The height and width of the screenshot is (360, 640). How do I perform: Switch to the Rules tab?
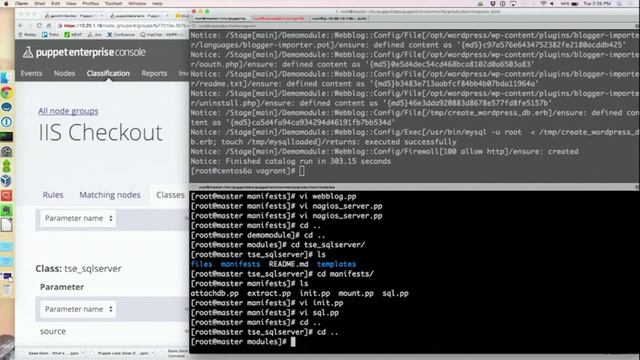tap(53, 195)
